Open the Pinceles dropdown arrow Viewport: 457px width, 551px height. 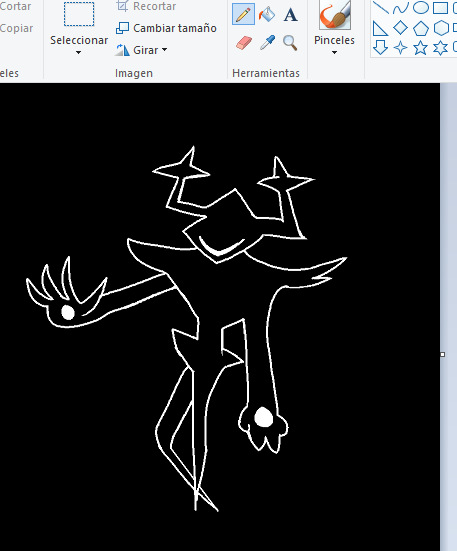pos(334,52)
